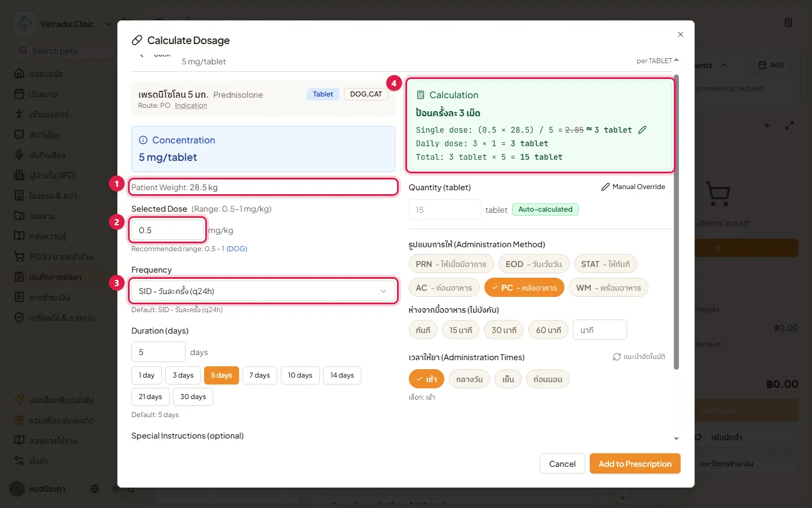Screen dimensions: 812x508
Task: Click the globe language icon at sidebar bottom
Action: point(95,489)
